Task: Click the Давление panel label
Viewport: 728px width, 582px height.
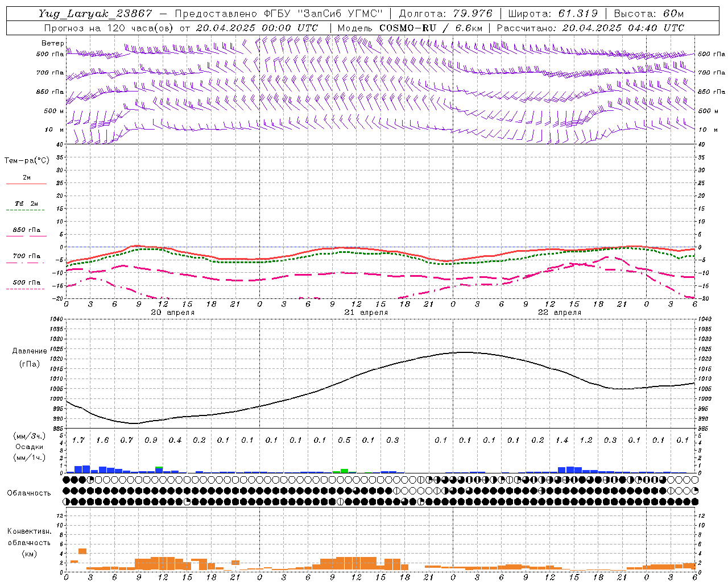Action: (30, 351)
